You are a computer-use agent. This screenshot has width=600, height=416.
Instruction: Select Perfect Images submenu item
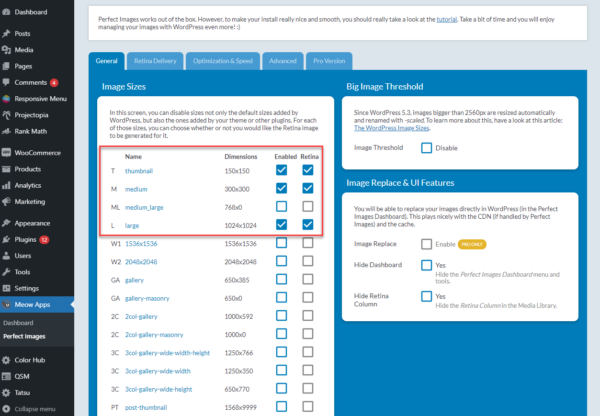(x=26, y=335)
